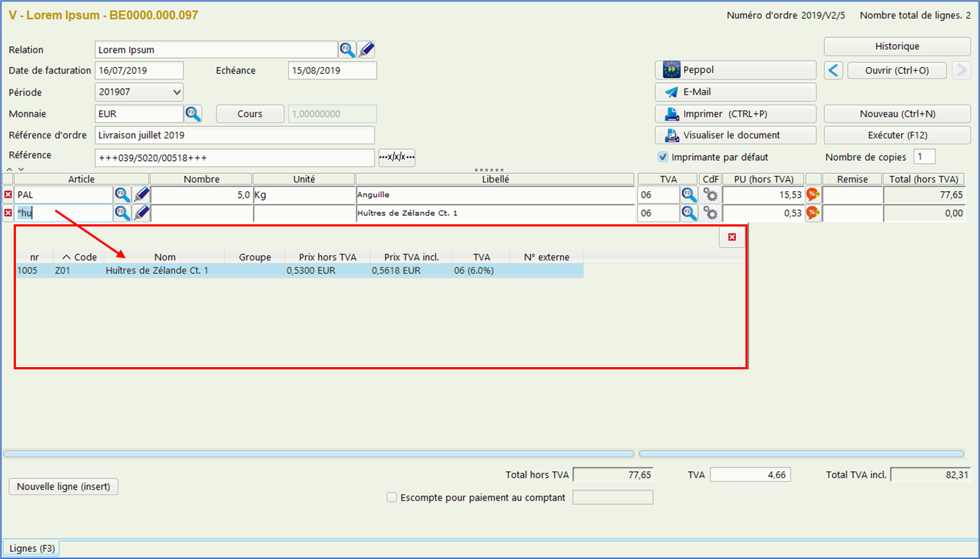Search TVA code on Anguille row
This screenshot has height=559, width=980.
[x=690, y=195]
